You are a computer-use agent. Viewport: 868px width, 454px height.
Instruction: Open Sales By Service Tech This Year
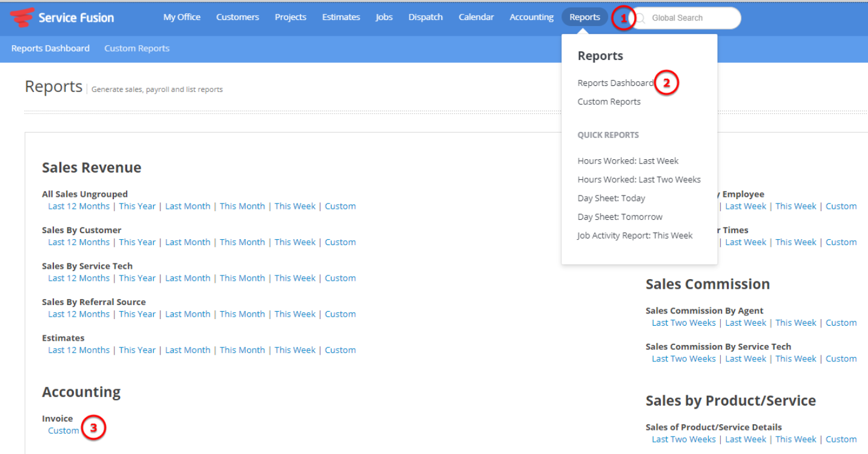coord(137,278)
